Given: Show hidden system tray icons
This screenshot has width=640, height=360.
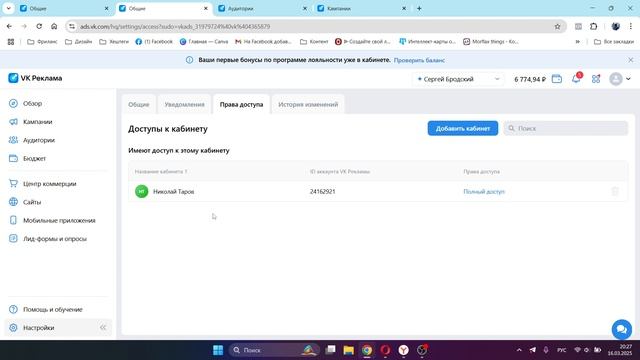Looking at the screenshot, I should (x=519, y=350).
